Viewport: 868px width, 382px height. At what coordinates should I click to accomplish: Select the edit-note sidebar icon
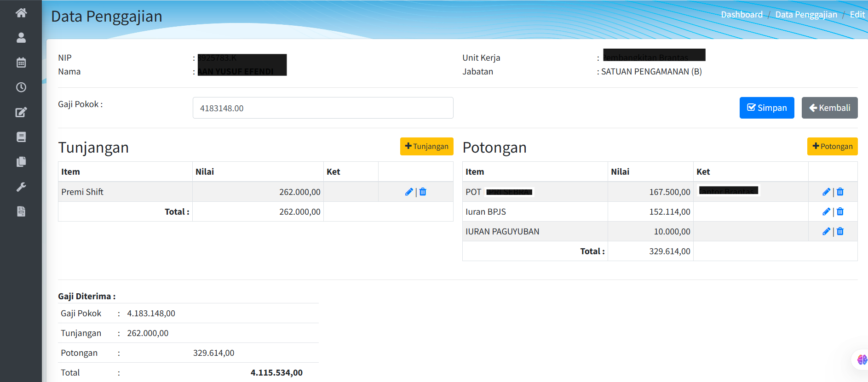[x=21, y=112]
